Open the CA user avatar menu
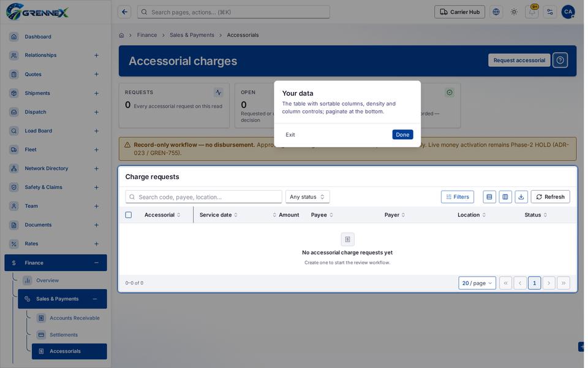The image size is (588, 368). [x=568, y=12]
